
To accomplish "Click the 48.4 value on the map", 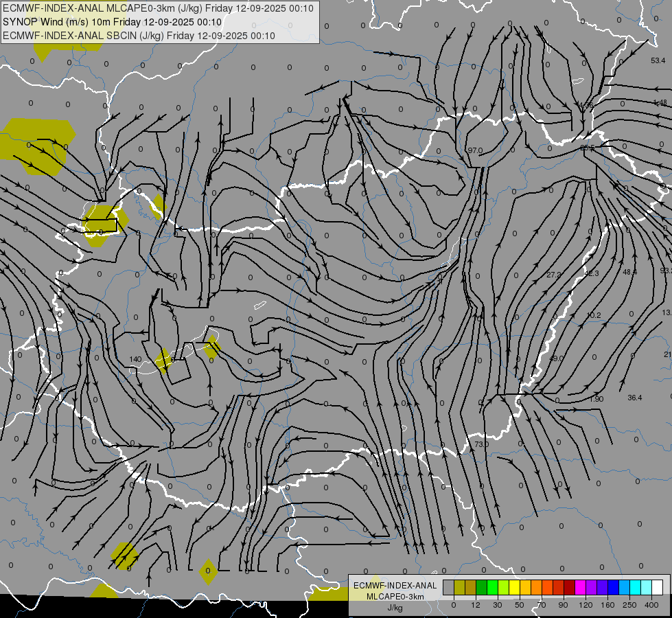I will (629, 272).
